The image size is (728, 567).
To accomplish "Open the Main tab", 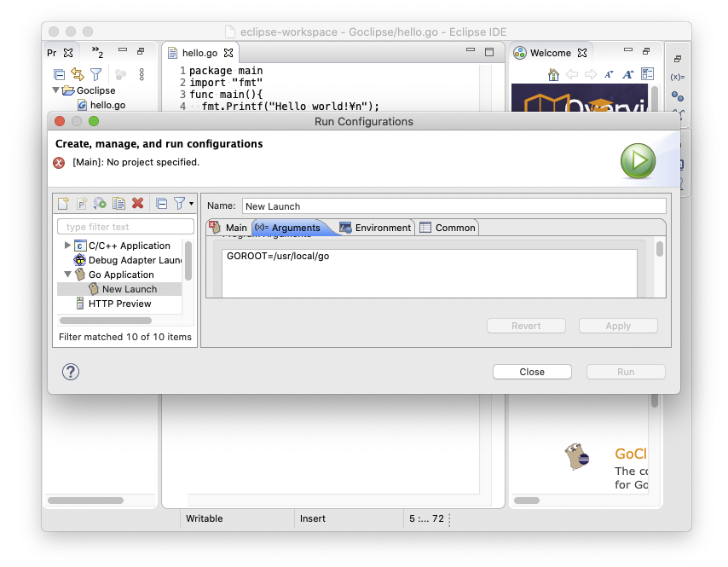I will tap(228, 228).
